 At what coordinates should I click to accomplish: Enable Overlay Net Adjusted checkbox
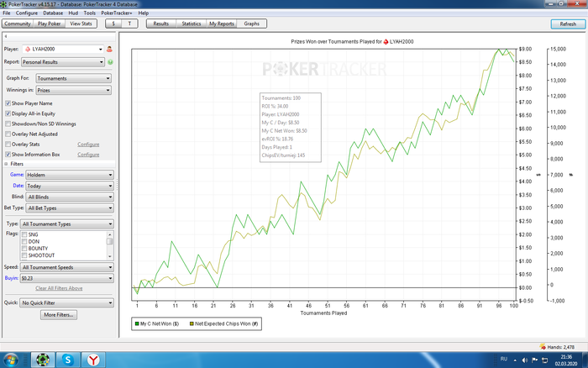(x=8, y=134)
